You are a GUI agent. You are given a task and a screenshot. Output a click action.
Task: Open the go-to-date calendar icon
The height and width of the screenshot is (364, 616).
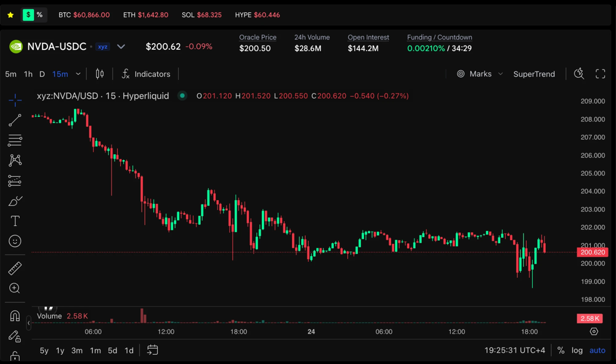coord(152,350)
